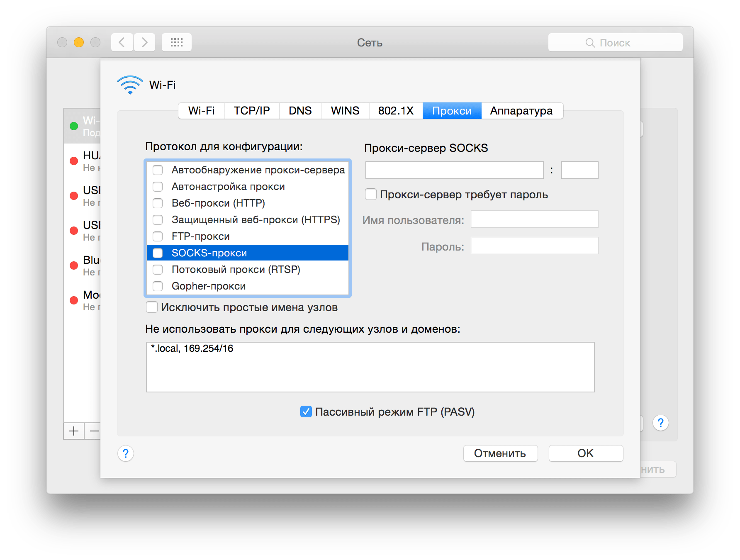
Task: Disable Пассивный режим FTP (PASV)
Action: click(305, 411)
